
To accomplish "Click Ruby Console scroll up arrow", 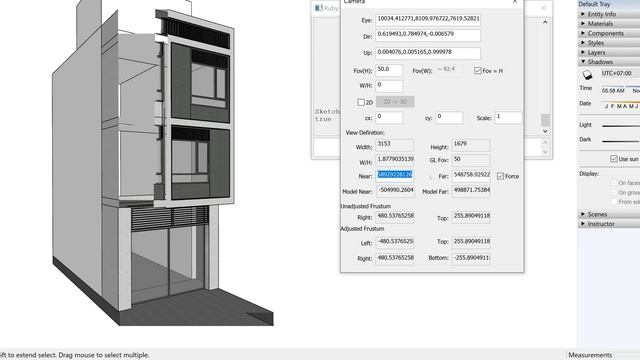I will [545, 22].
